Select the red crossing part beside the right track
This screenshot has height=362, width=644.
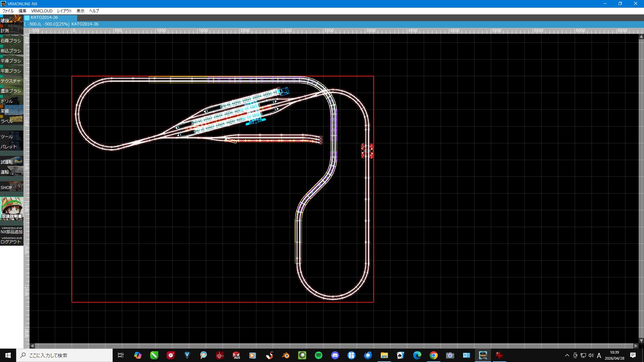click(367, 151)
